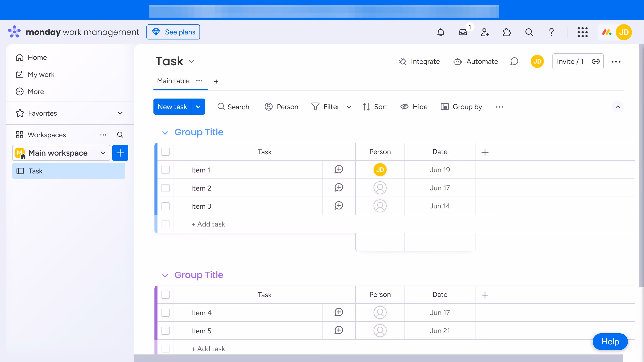Click the JD person cell of Item 1
644x362 pixels.
tap(380, 170)
